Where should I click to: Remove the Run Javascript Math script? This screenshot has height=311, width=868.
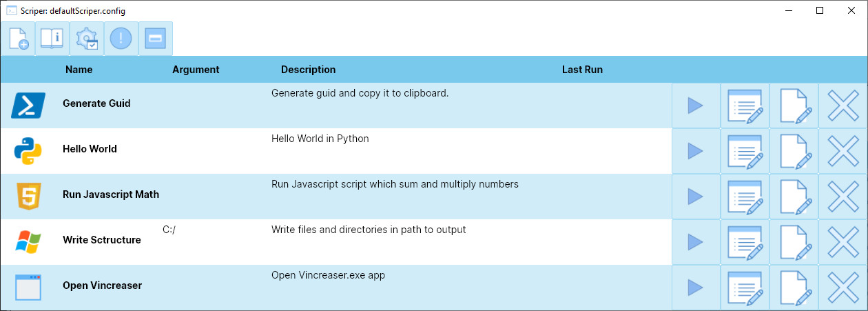coord(843,197)
